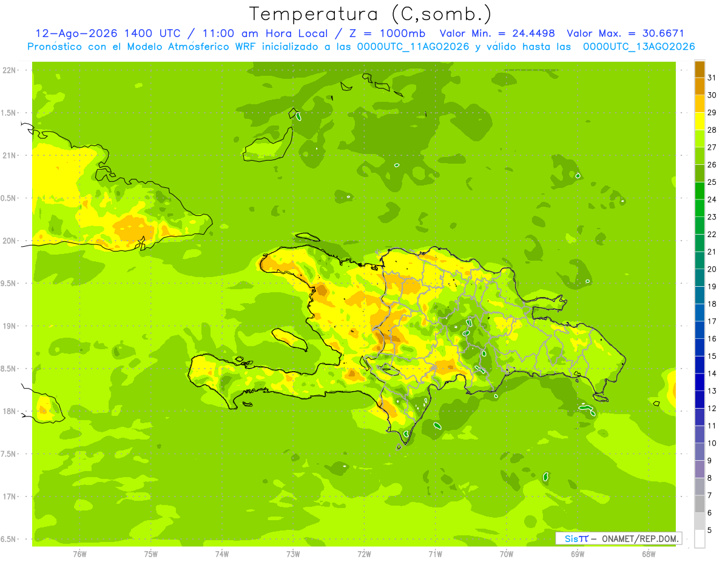Select the gray legend swatch between 6 and 7
This screenshot has height=562, width=728.
coord(699,504)
